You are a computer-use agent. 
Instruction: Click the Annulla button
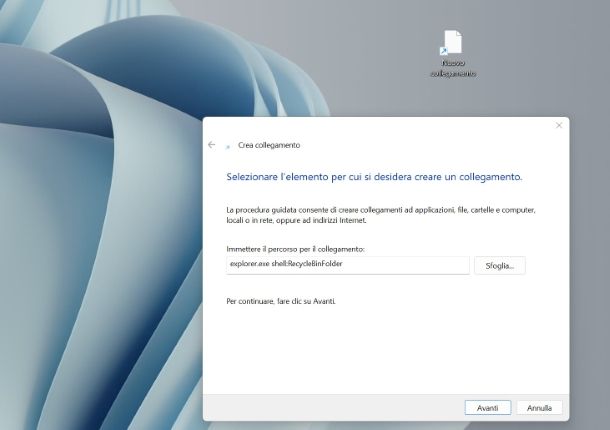(x=539, y=408)
